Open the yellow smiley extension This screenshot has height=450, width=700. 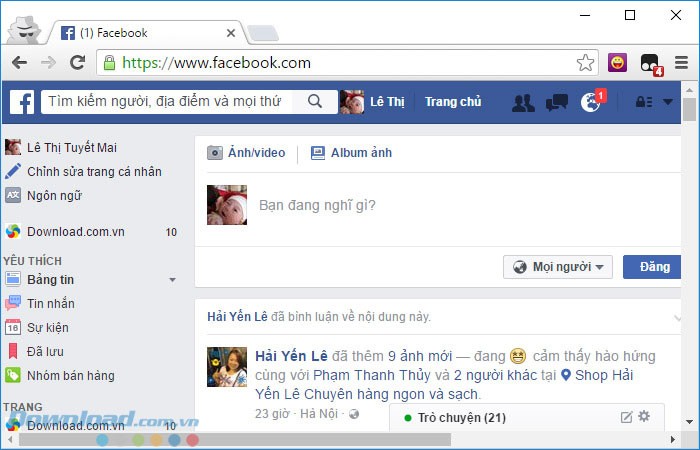pyautogui.click(x=617, y=62)
